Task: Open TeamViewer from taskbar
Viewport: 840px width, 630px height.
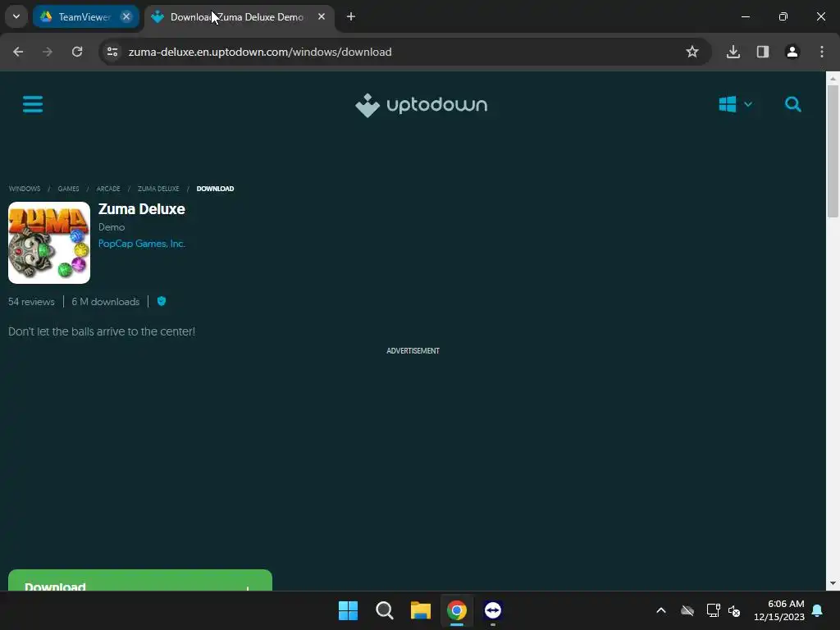Action: (493, 610)
